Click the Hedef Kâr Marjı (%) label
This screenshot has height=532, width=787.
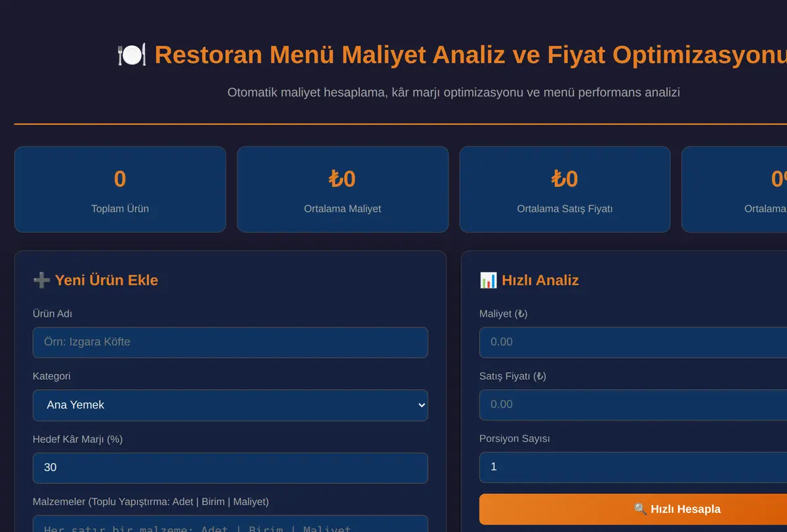[x=77, y=439]
